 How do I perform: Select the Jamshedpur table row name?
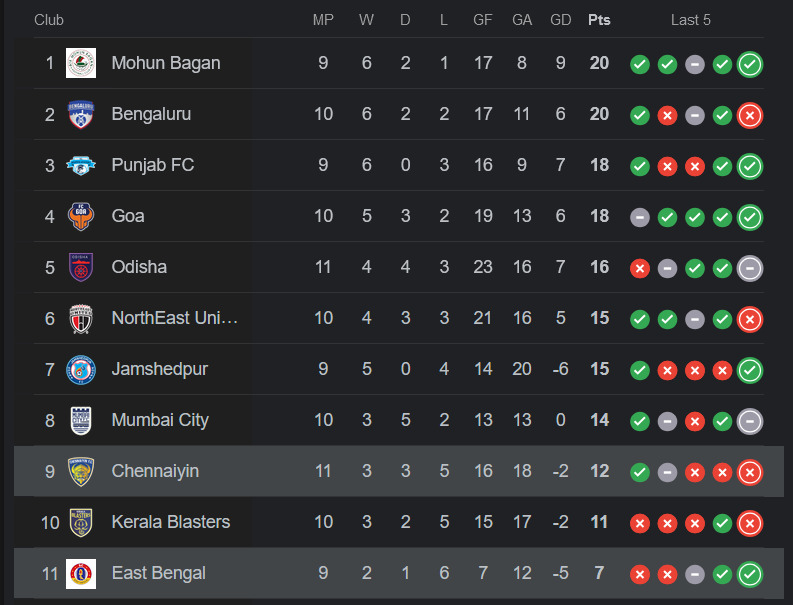160,369
